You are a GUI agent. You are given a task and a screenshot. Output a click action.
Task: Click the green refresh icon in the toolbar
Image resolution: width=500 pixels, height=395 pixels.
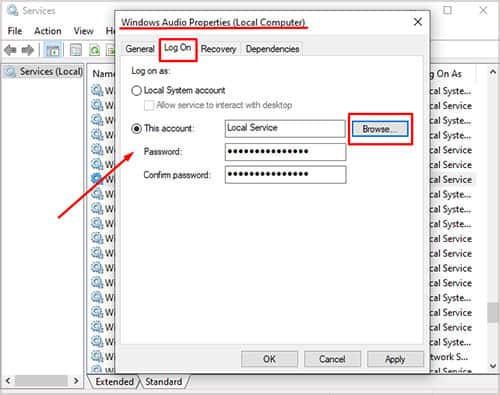click(95, 50)
